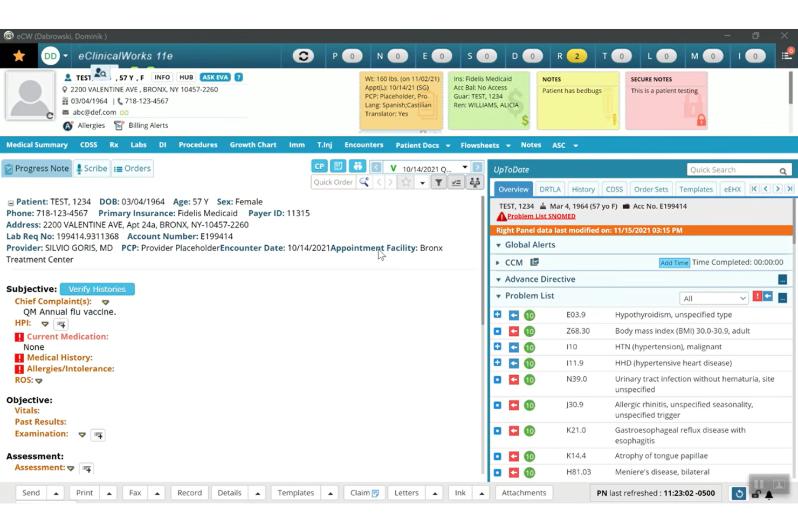
Task: Click the Add Time button
Action: 674,262
